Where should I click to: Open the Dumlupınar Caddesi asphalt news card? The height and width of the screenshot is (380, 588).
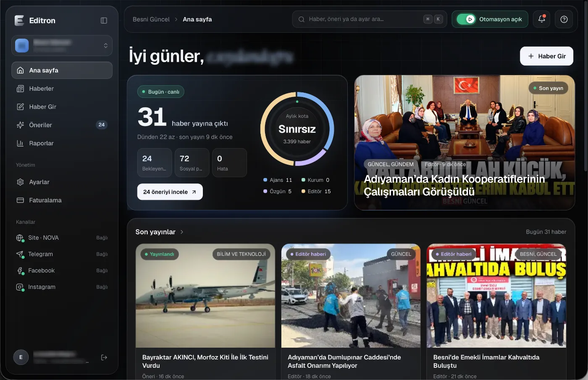(351, 312)
